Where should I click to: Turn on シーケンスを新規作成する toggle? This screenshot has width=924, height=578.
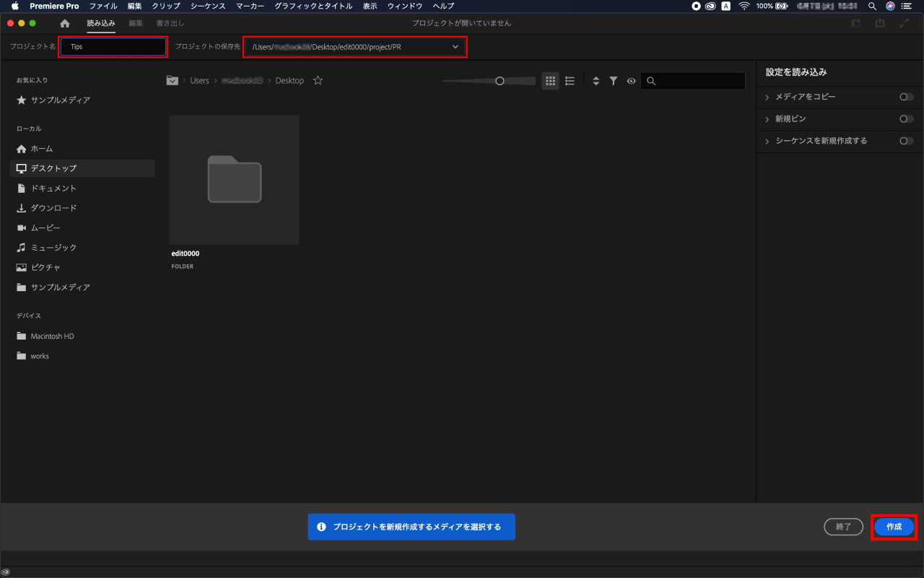point(906,141)
